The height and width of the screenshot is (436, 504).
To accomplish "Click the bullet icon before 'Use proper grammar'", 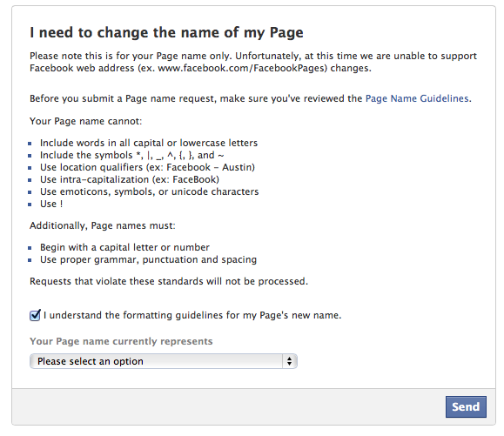I will [x=30, y=260].
